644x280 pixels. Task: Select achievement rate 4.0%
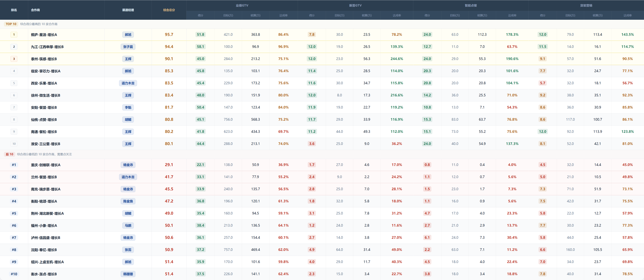tap(512, 165)
